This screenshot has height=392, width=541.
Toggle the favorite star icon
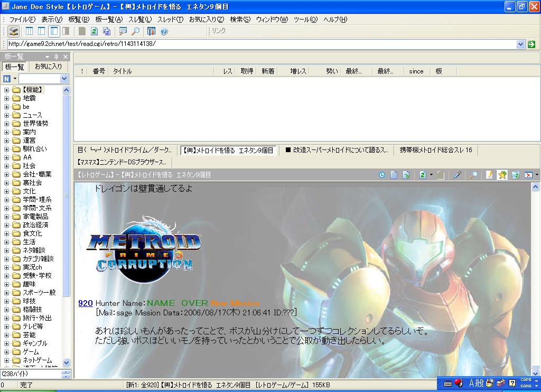pos(502,175)
